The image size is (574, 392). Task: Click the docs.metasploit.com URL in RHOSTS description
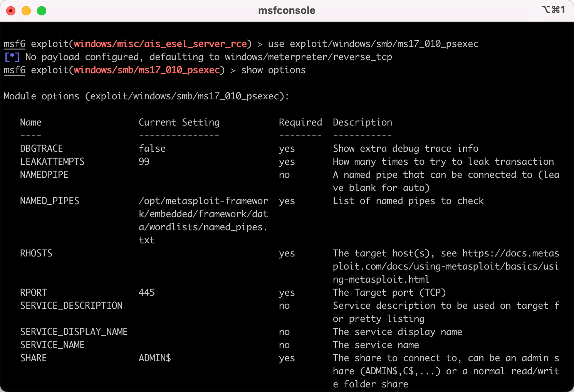[446, 266]
